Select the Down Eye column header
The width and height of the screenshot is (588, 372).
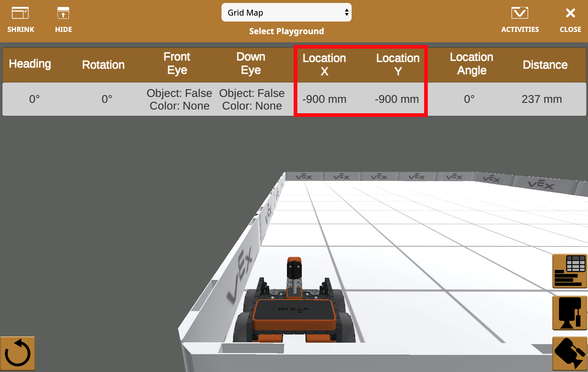251,63
